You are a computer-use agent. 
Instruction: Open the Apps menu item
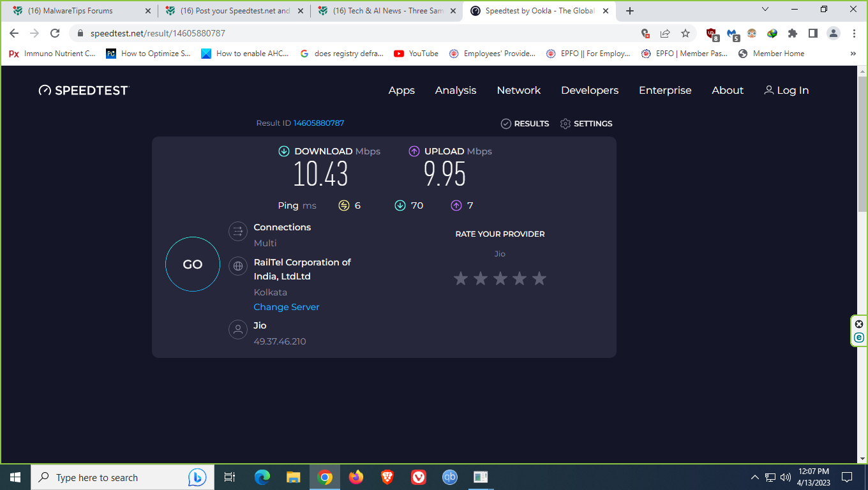[401, 91]
